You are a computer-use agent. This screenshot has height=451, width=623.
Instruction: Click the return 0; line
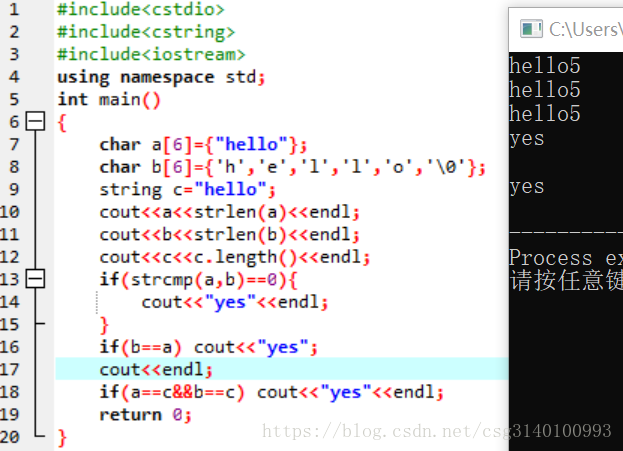click(145, 415)
